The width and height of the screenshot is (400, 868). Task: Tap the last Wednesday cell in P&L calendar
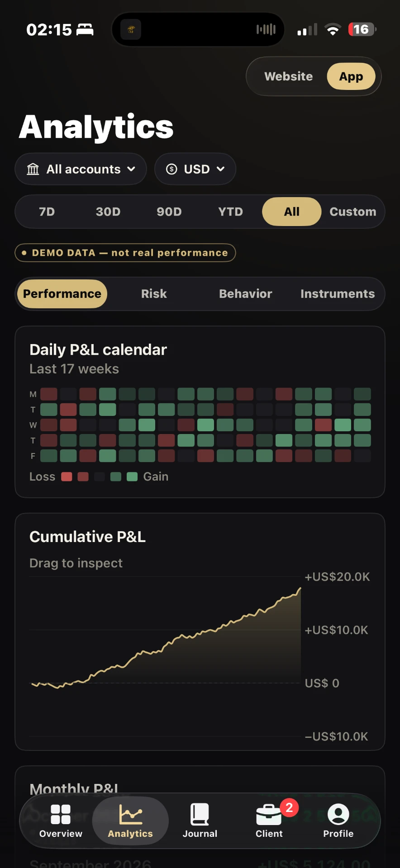pyautogui.click(x=362, y=425)
